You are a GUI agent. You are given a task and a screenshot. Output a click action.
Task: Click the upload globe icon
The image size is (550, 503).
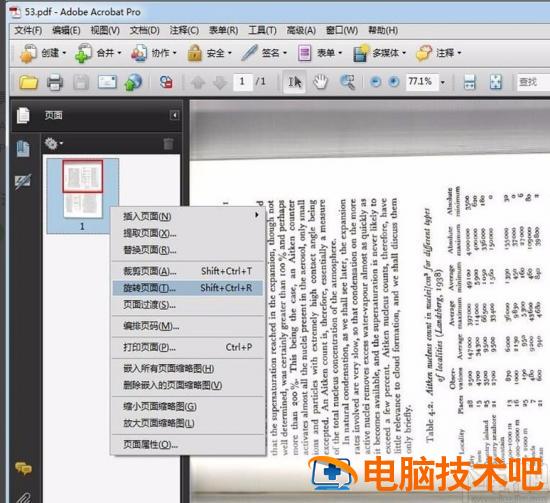pos(133,82)
